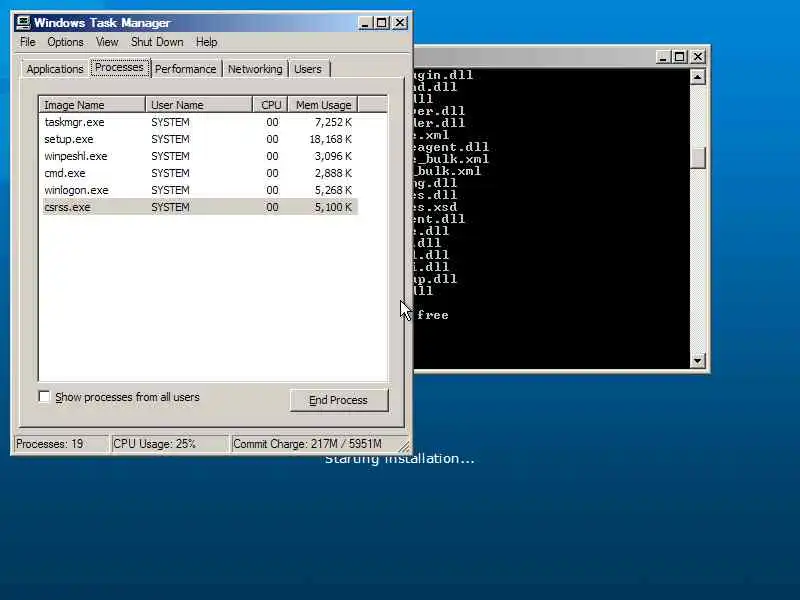Select the csrss.exe process row
Screen dimensions: 800x600
pos(199,207)
